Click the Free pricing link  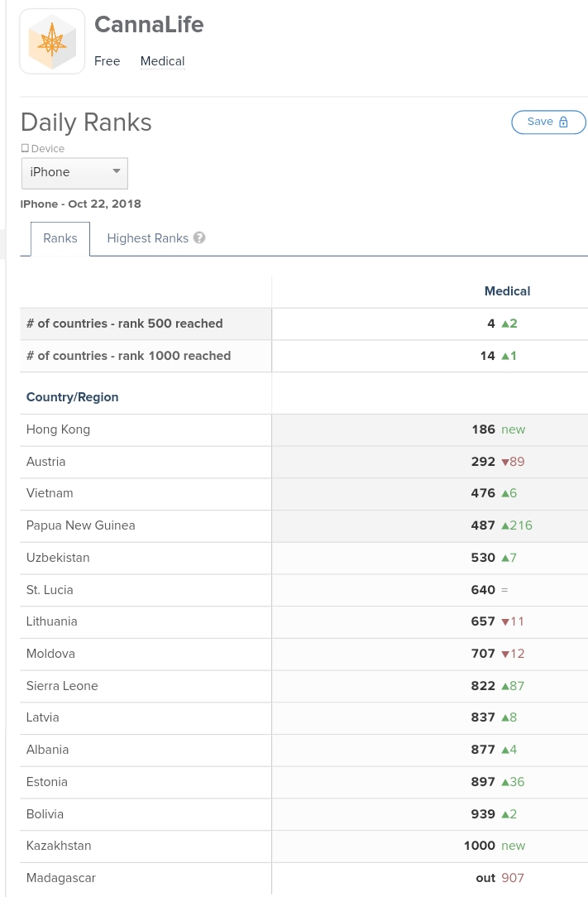[107, 60]
